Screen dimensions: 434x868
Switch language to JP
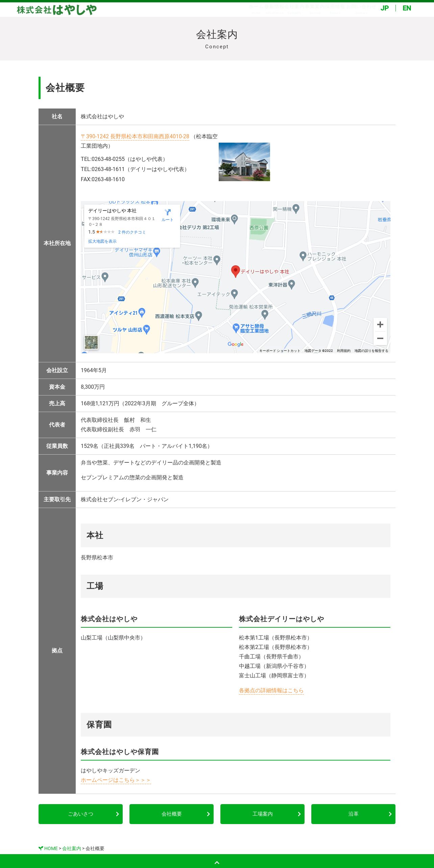coord(384,8)
